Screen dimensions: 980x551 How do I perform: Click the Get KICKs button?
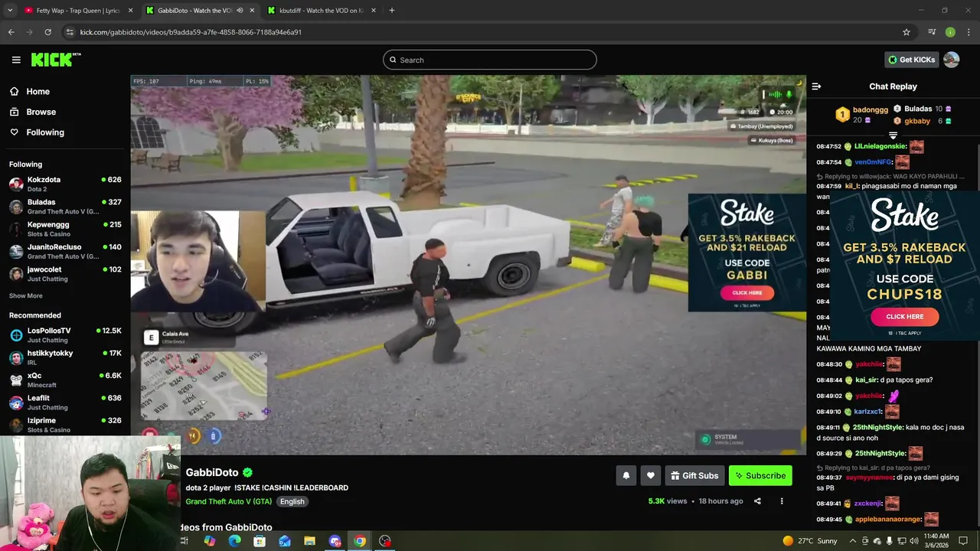[911, 60]
